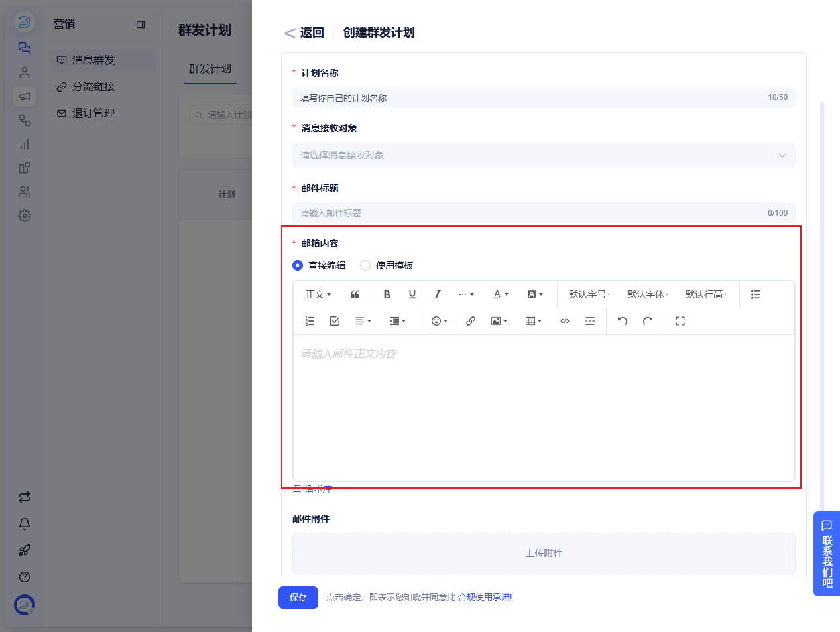
Task: Open the 合规使用承诺 link
Action: coord(485,597)
